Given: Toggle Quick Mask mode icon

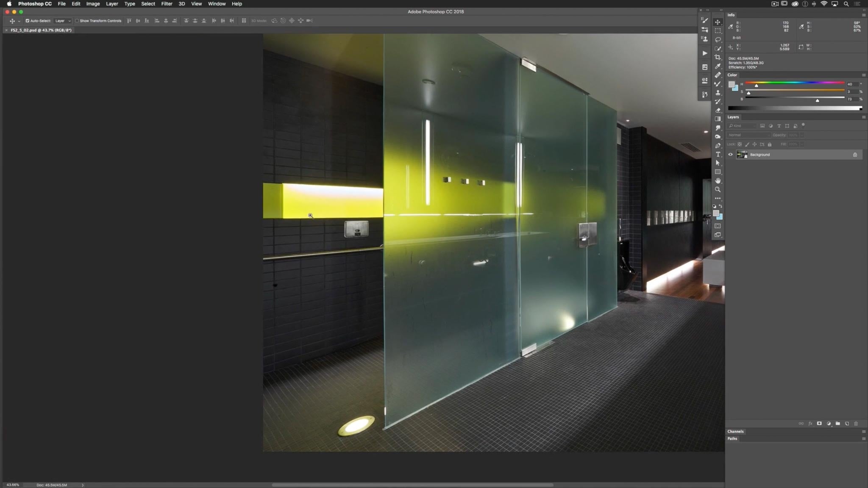Looking at the screenshot, I should [x=718, y=226].
